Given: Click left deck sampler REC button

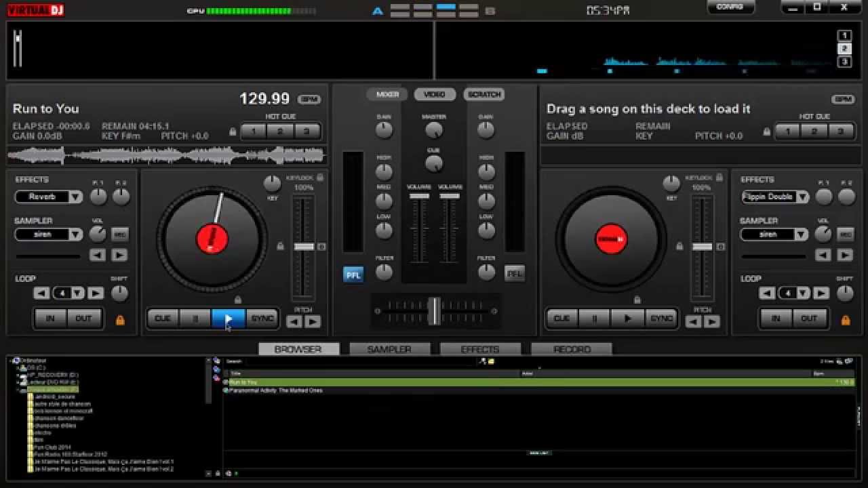Looking at the screenshot, I should [119, 235].
